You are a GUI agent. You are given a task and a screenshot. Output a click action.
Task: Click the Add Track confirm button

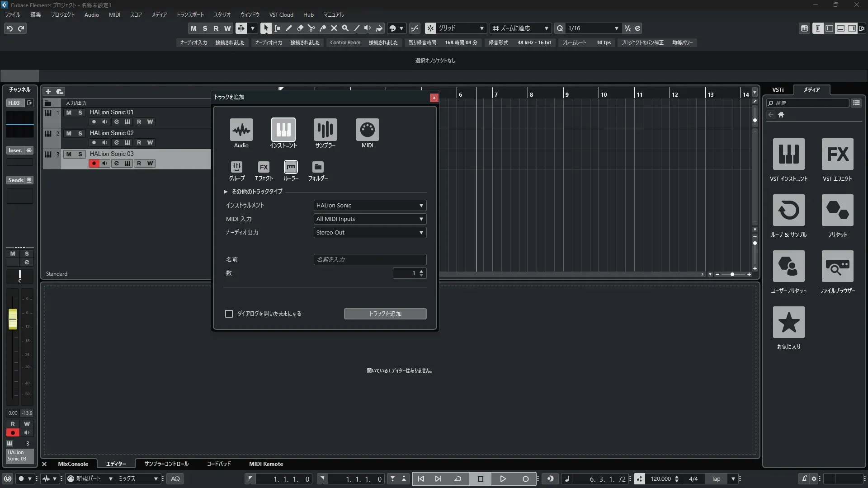click(385, 314)
